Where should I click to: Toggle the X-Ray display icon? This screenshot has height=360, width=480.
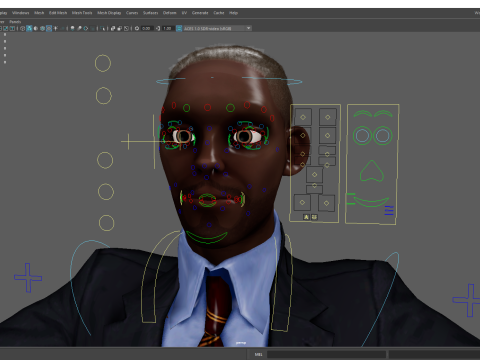[x=113, y=28]
